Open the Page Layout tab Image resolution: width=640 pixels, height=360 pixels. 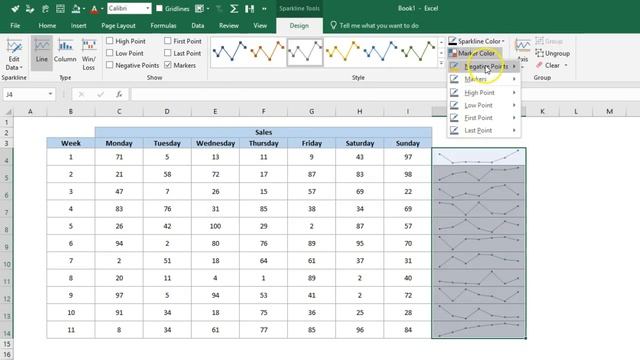point(118,25)
